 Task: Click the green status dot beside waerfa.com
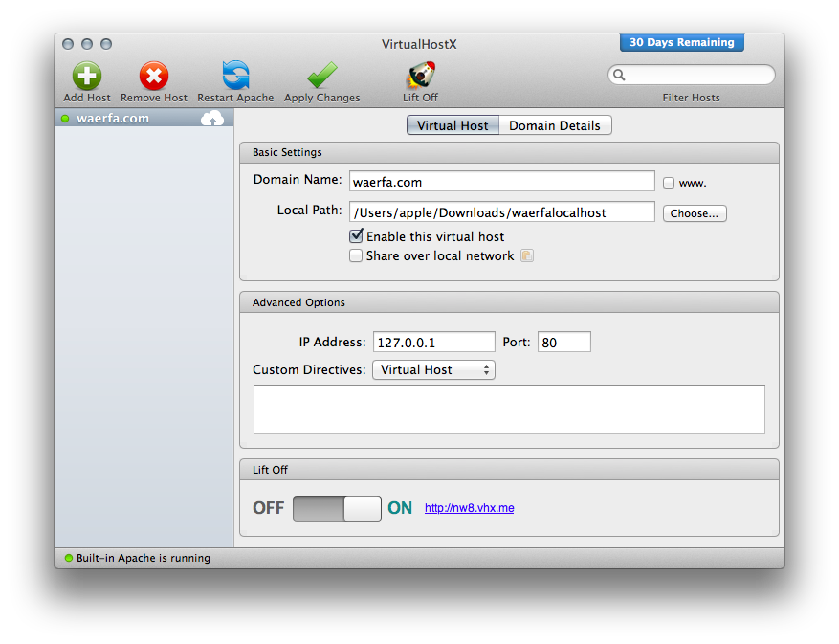coord(65,119)
